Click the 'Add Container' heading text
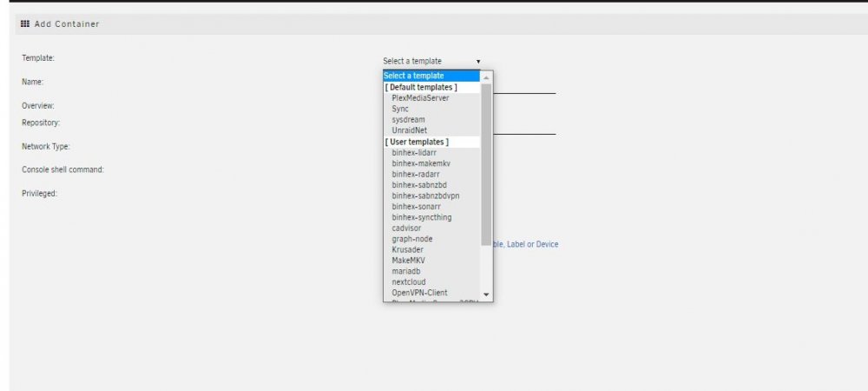The image size is (868, 391). pyautogui.click(x=67, y=23)
